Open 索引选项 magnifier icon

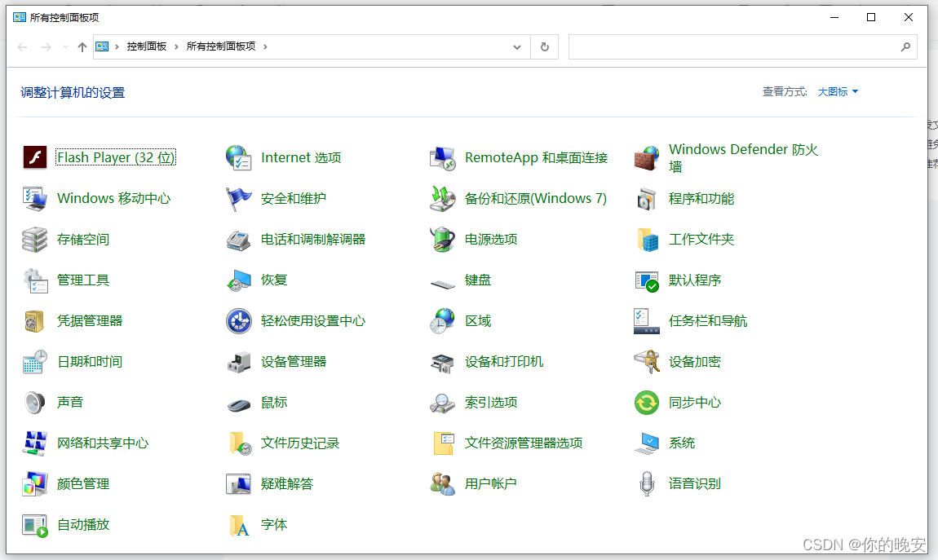pyautogui.click(x=443, y=403)
